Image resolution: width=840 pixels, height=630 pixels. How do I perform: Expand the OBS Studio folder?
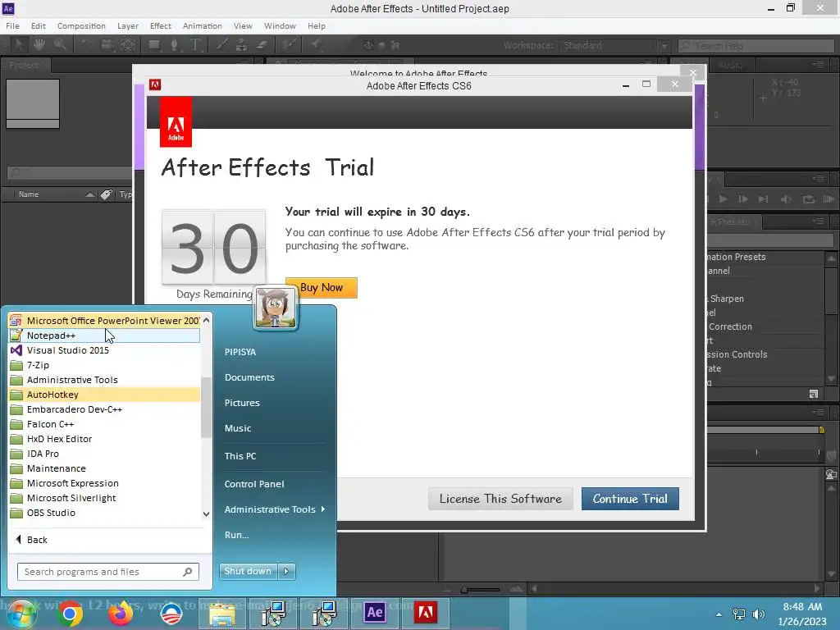pos(104,513)
